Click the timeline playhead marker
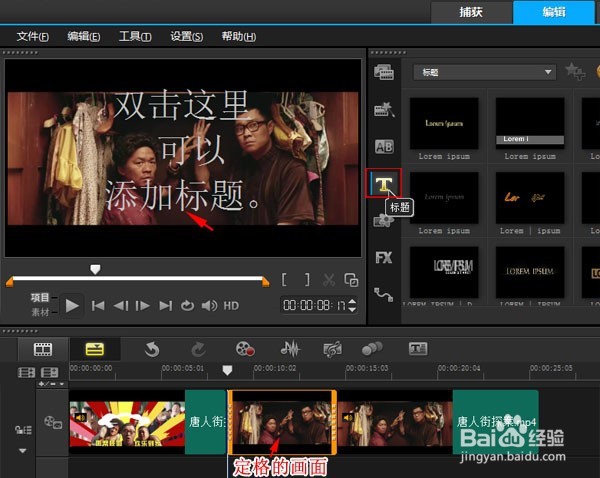600x478 pixels. [x=227, y=370]
